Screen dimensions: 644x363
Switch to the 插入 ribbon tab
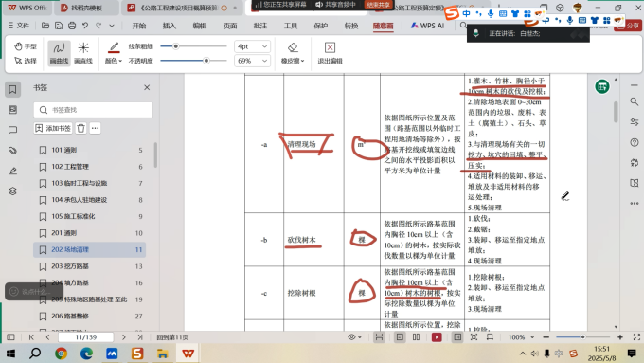[x=170, y=26]
